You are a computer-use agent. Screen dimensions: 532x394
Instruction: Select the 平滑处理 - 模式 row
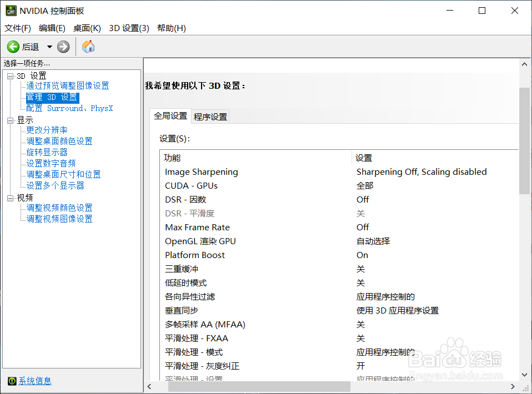coord(339,352)
